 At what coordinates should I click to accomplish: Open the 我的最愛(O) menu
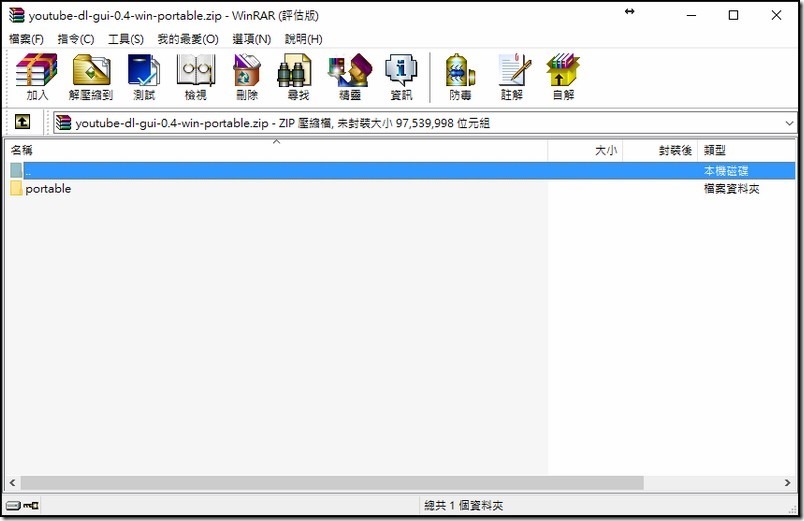[x=188, y=39]
